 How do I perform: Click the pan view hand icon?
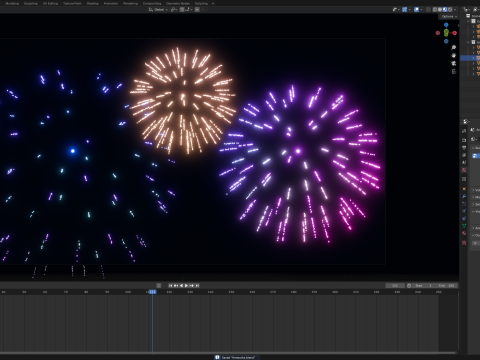454,56
